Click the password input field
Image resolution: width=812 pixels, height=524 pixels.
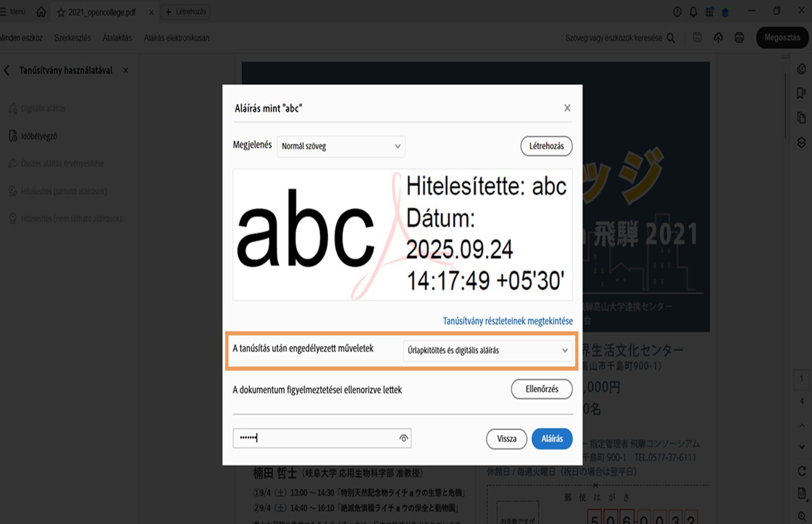(304, 438)
